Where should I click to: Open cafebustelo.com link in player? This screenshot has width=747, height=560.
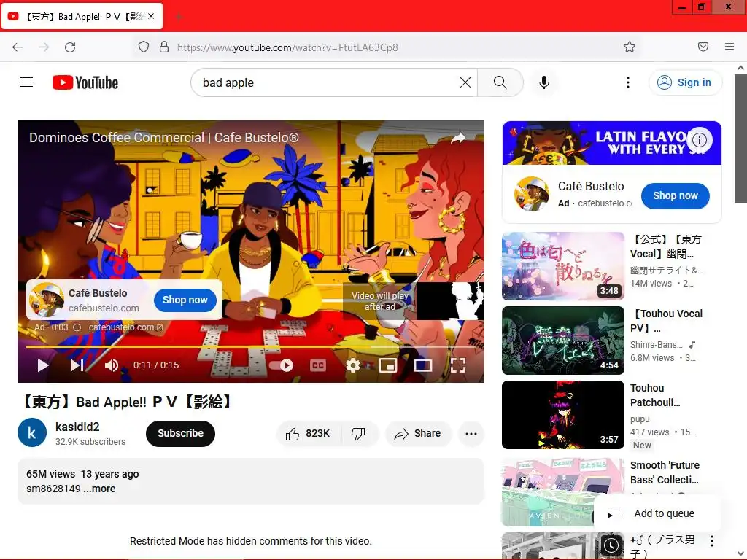coord(125,327)
